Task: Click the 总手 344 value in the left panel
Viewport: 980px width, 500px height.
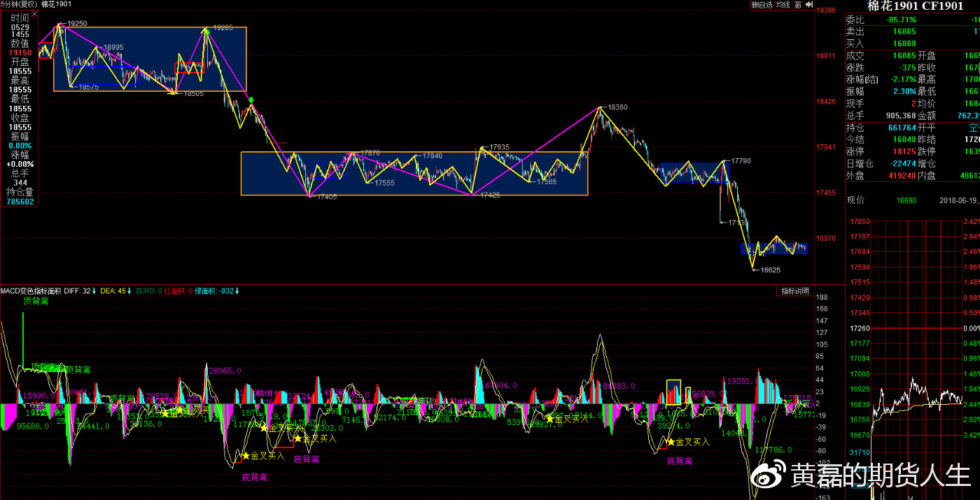Action: [20, 183]
